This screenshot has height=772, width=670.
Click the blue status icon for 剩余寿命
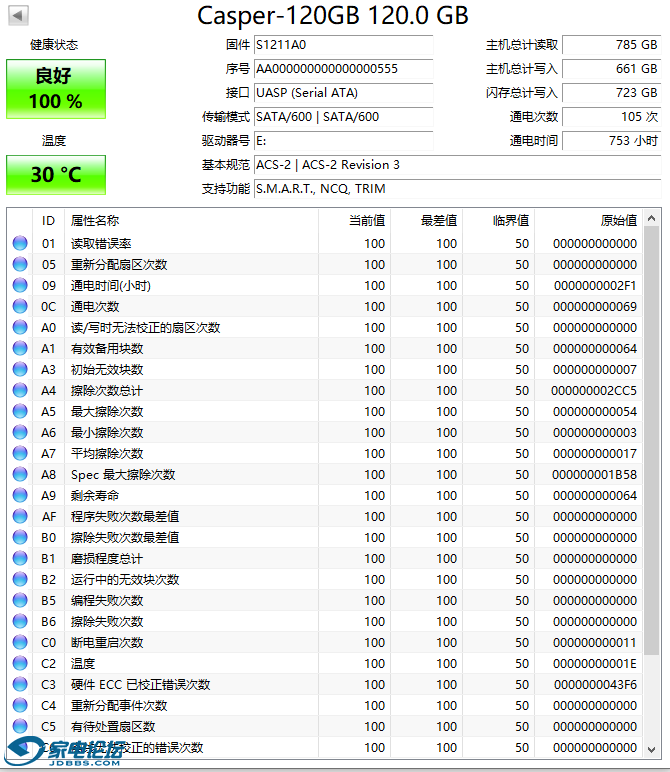coord(20,495)
